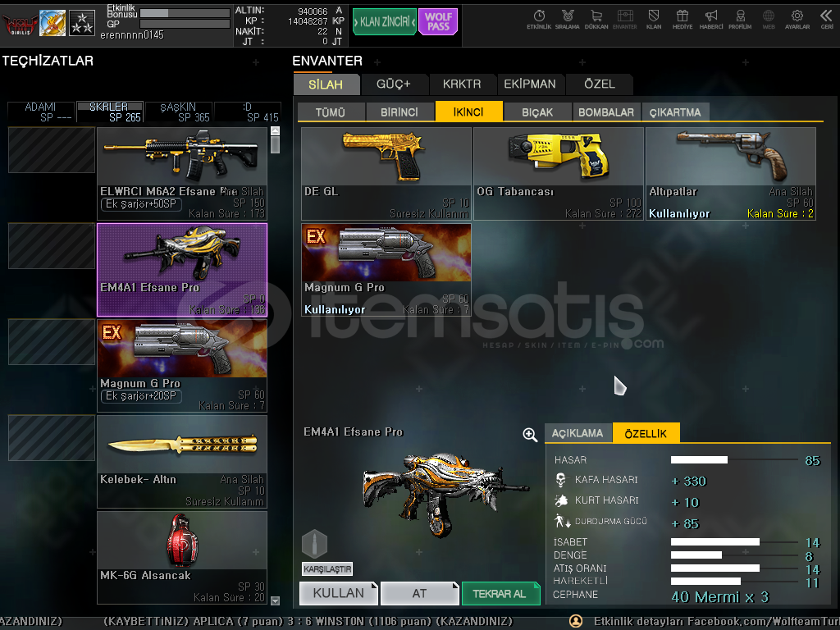The height and width of the screenshot is (630, 840).
Task: Select the Altıpatlar revolver item
Action: tap(731, 174)
